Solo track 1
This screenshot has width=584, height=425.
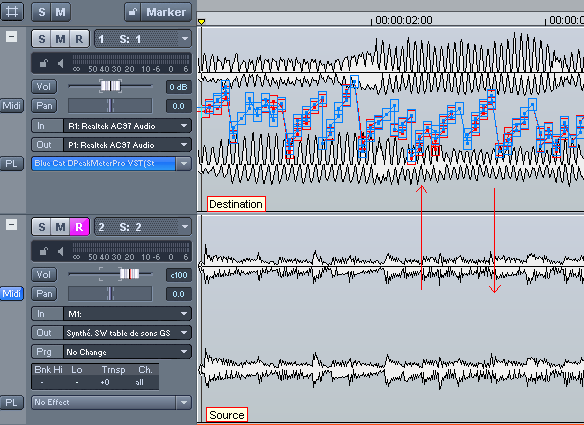click(41, 39)
